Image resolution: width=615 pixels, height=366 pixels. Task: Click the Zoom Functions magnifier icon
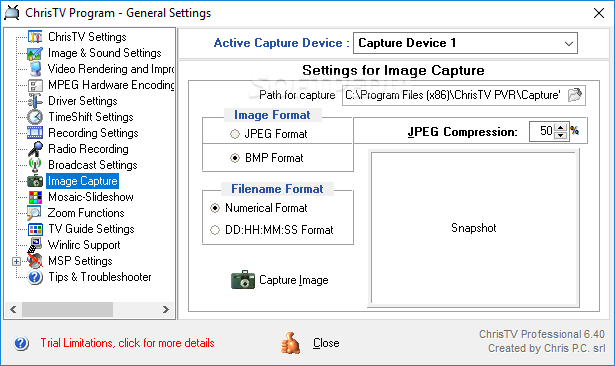click(x=34, y=213)
